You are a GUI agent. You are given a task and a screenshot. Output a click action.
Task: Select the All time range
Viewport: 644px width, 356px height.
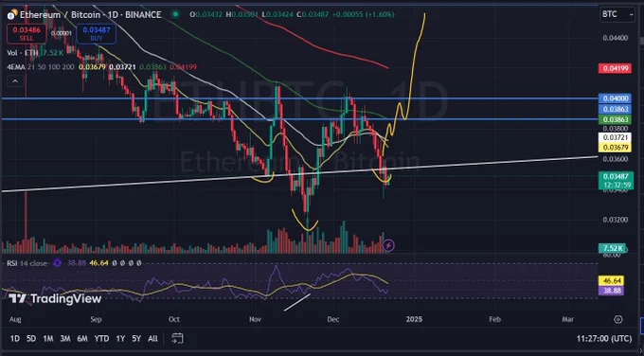click(x=152, y=339)
